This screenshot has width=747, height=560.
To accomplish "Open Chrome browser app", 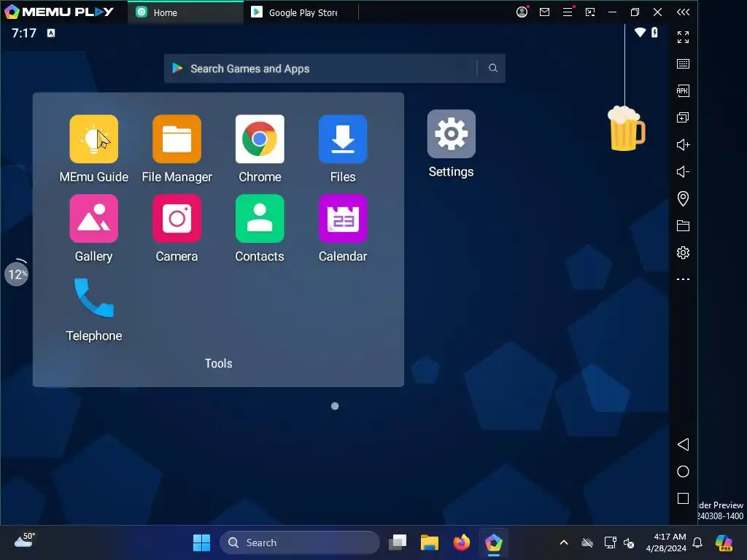I will click(260, 139).
